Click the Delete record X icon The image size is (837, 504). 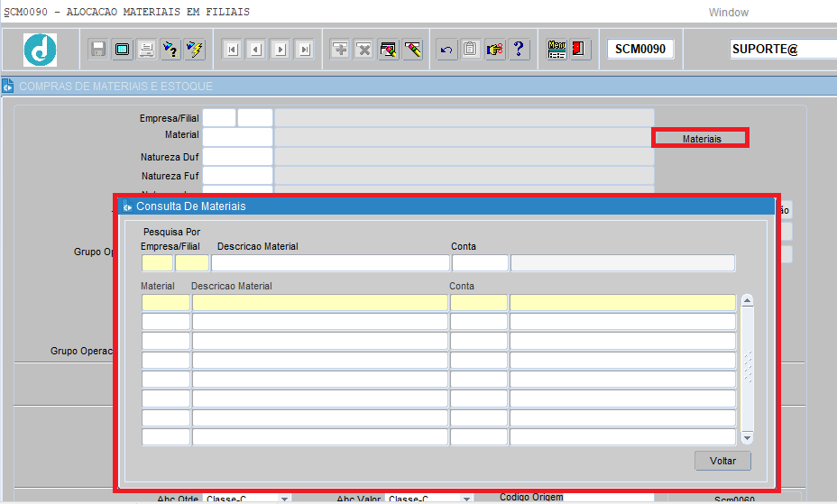364,50
